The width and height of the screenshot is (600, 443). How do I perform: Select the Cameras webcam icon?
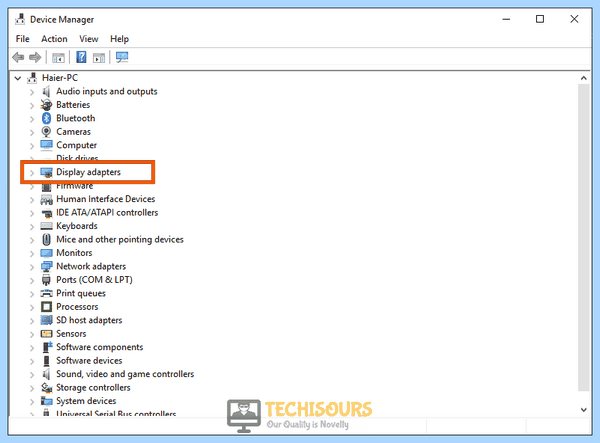point(46,132)
